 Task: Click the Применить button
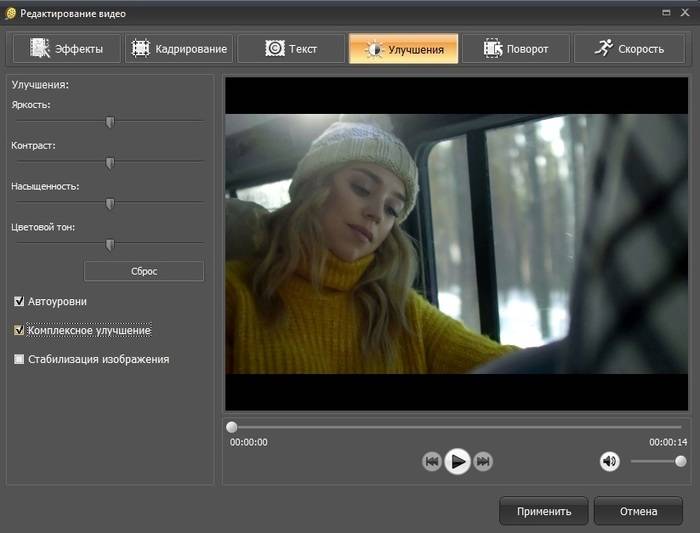(544, 511)
